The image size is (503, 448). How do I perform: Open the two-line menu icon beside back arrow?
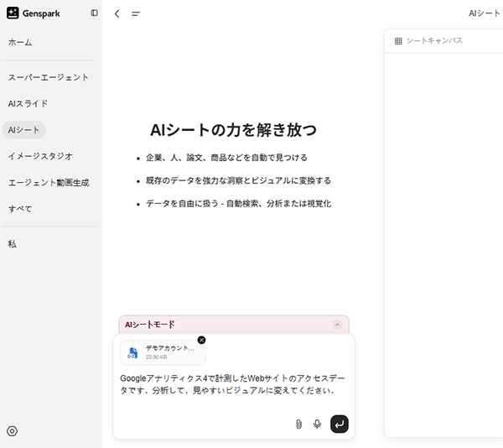click(136, 13)
